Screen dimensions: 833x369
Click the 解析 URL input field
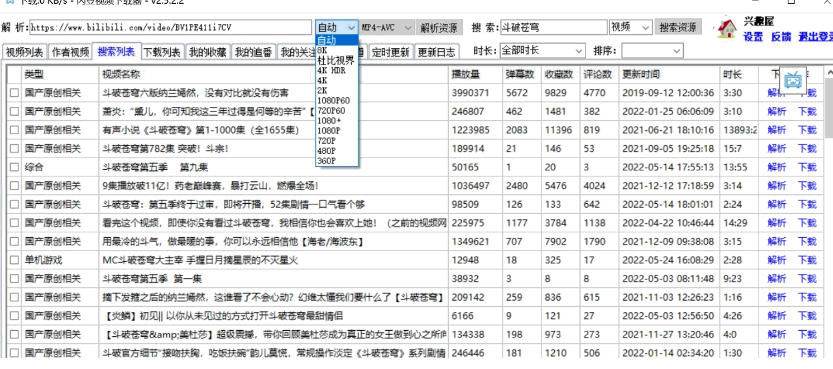click(171, 28)
